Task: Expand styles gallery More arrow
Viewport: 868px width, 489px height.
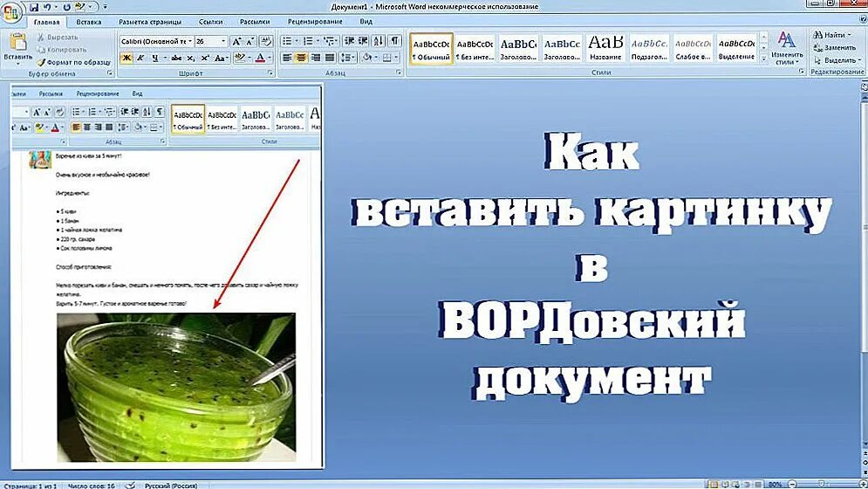Action: point(764,59)
